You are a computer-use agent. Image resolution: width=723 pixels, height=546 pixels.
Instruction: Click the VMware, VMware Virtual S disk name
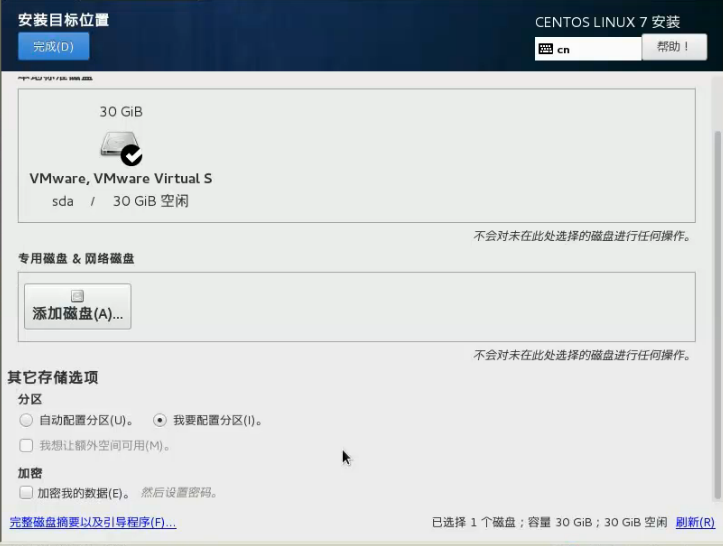[x=121, y=178]
